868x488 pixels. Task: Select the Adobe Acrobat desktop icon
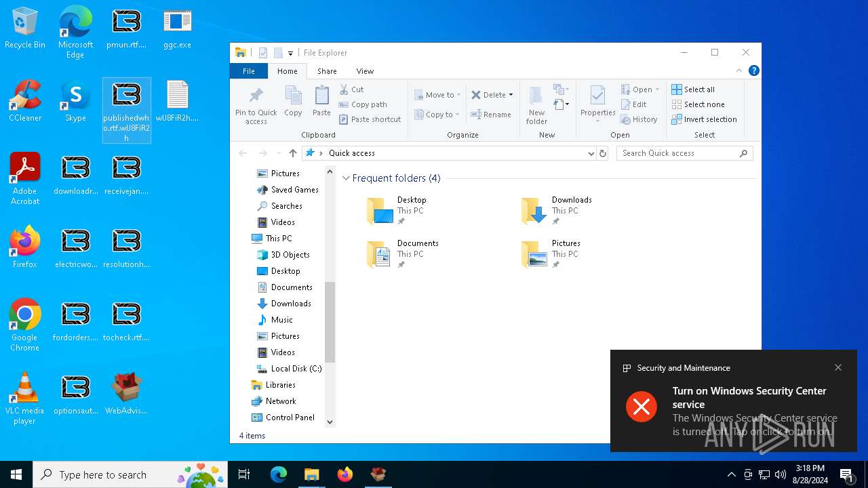(25, 179)
